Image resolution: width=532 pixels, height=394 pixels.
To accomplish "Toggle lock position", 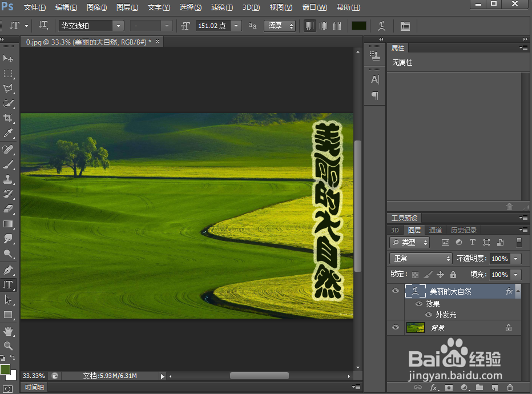I will click(x=441, y=275).
